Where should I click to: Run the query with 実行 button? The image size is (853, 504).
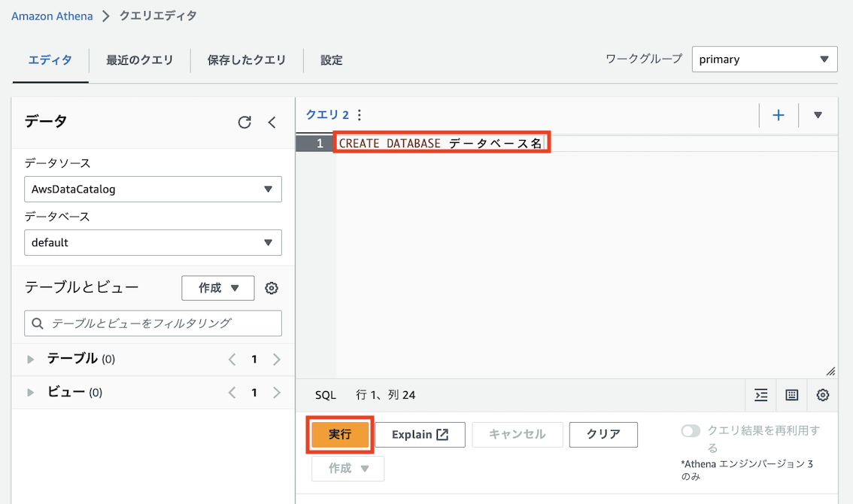pyautogui.click(x=339, y=434)
